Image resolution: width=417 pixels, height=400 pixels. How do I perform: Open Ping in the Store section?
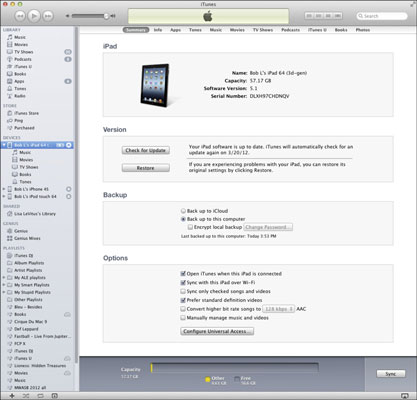click(19, 121)
